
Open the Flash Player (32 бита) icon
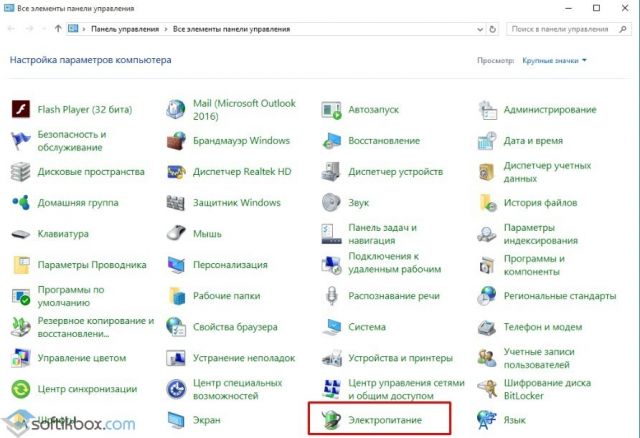click(20, 109)
